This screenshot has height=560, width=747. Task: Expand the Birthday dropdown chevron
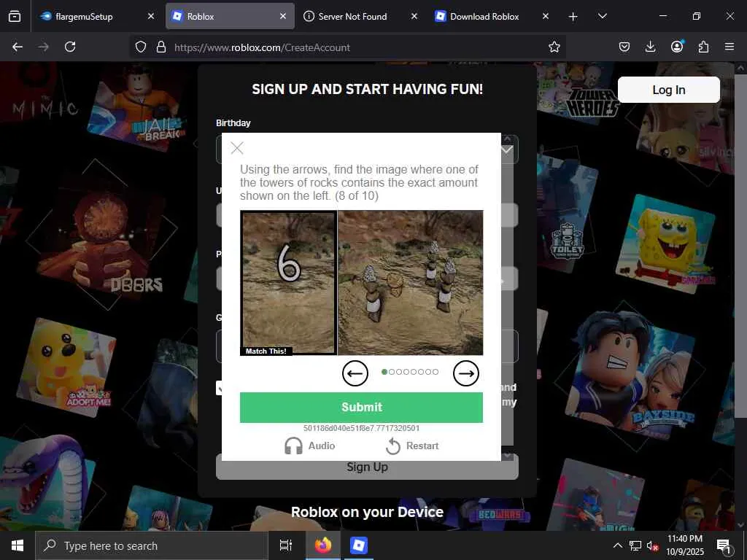pos(507,149)
